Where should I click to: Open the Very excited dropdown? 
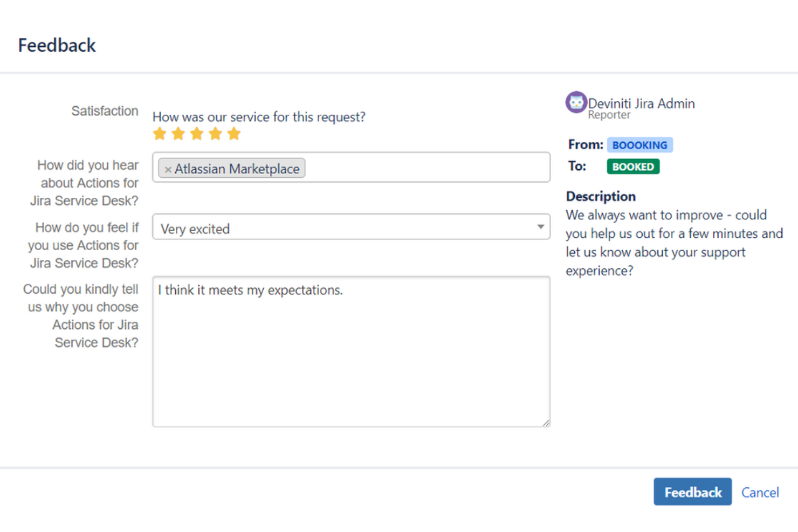coord(351,227)
